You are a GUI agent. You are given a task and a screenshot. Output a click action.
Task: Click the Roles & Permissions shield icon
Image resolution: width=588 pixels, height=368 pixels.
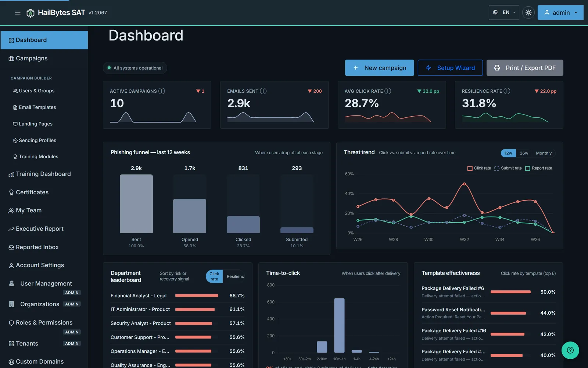click(x=11, y=323)
